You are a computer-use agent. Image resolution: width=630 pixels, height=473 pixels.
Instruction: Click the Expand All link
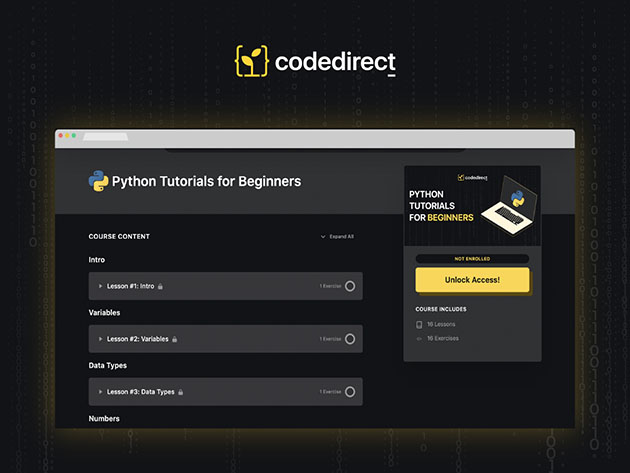click(342, 236)
